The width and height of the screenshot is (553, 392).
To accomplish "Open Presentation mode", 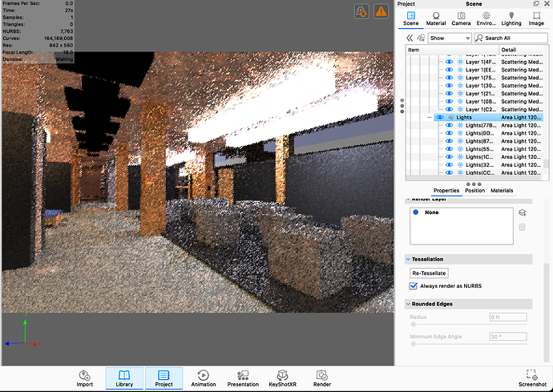I will pyautogui.click(x=243, y=378).
